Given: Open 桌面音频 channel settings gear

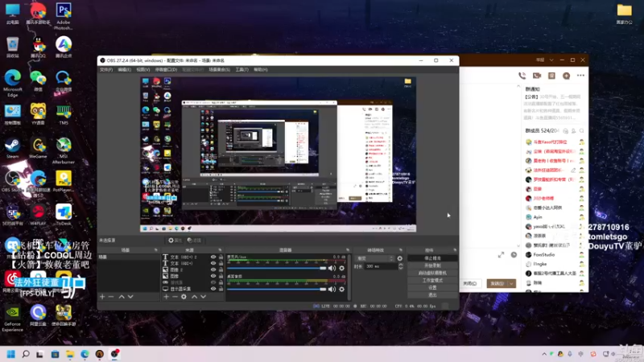Looking at the screenshot, I should click(341, 289).
